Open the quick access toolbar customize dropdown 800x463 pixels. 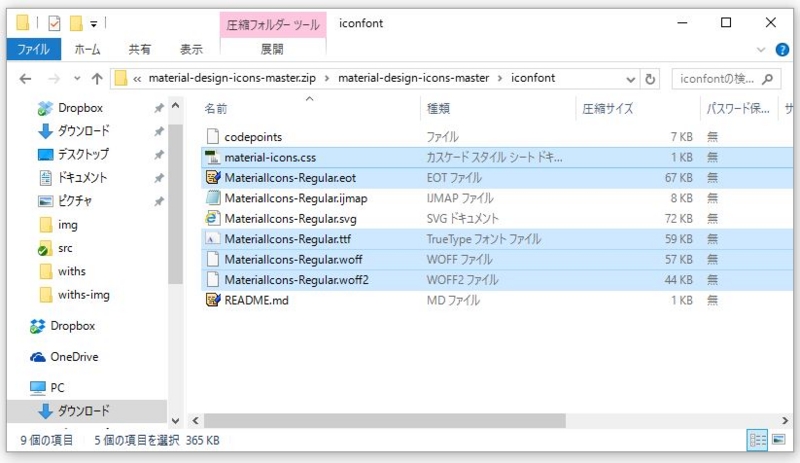[x=94, y=23]
